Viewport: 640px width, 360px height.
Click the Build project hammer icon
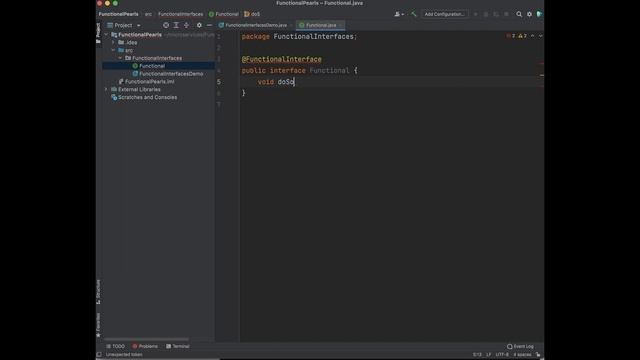pos(413,14)
